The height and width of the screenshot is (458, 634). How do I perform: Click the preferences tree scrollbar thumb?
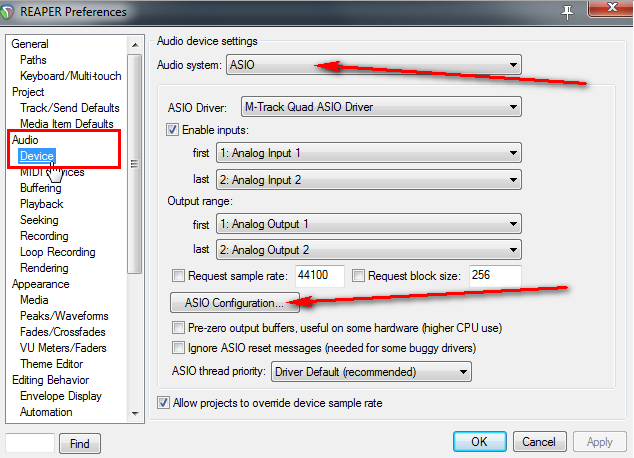coord(135,164)
